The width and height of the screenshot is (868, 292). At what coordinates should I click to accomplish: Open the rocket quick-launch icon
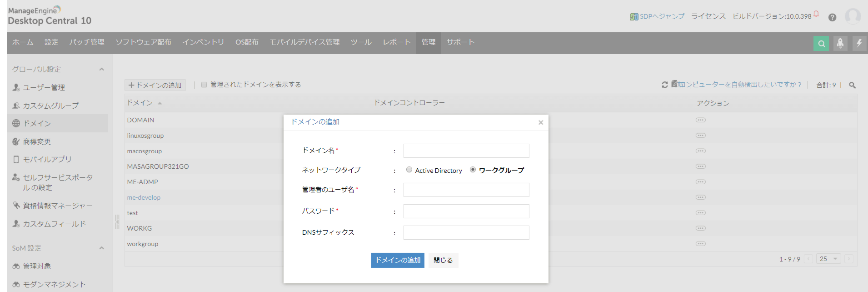(840, 44)
